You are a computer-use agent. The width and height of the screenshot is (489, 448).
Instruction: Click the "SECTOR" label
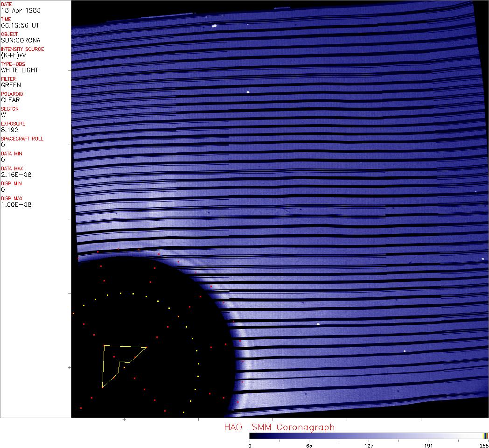pos(10,109)
